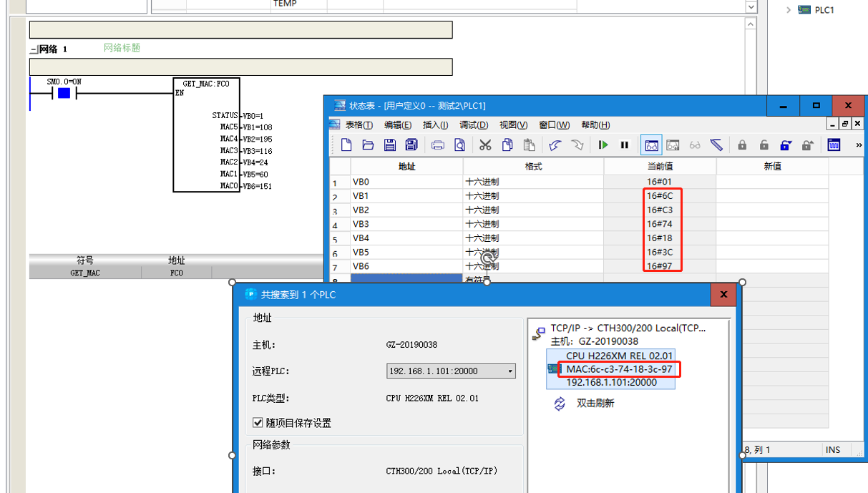
Task: Close the 共搜索到 1 个PLC dialog
Action: (x=723, y=294)
